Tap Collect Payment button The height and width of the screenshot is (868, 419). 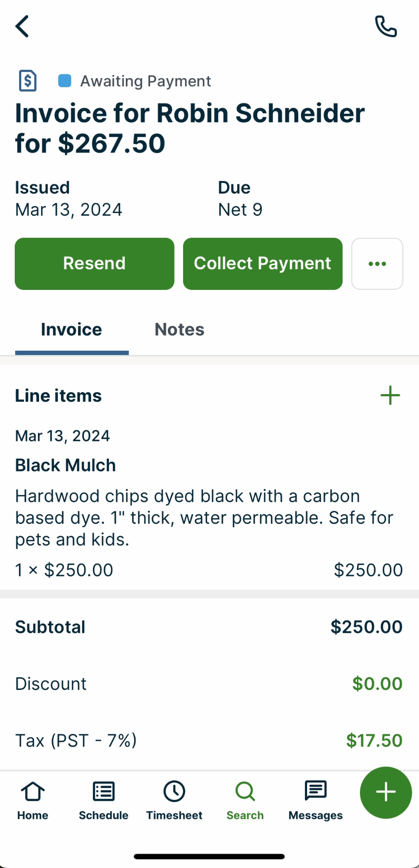262,264
